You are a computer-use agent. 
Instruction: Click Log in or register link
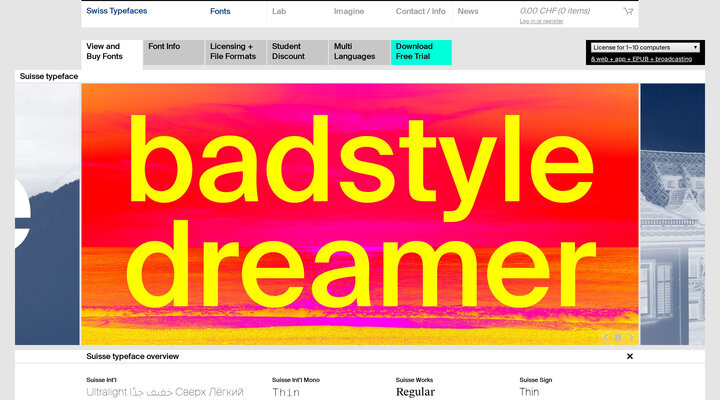click(x=541, y=21)
